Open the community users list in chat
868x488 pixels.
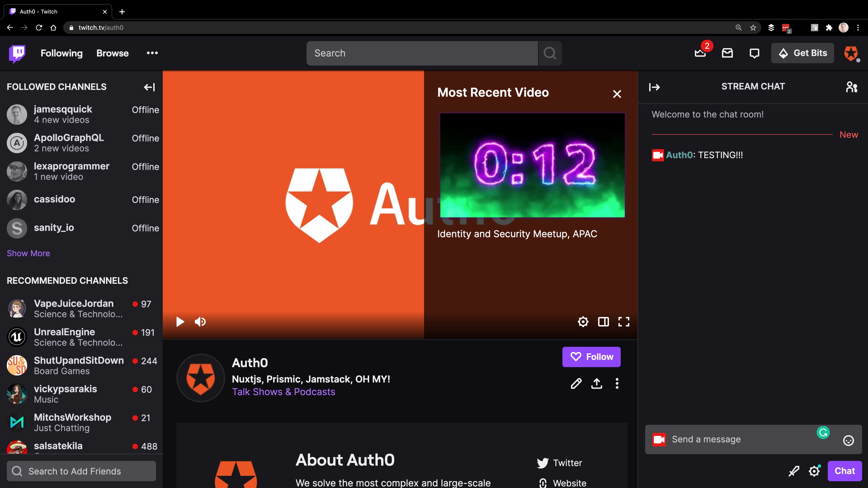coord(851,87)
